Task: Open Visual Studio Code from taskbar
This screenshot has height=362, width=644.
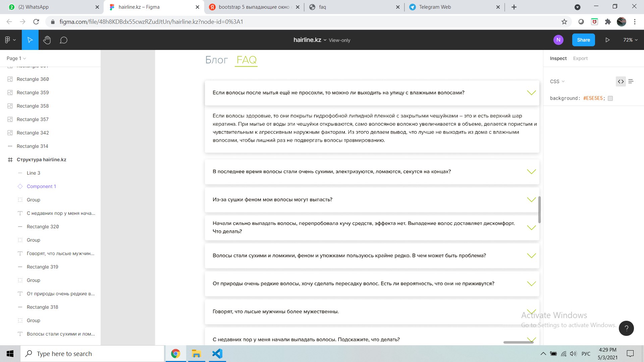Action: click(217, 354)
